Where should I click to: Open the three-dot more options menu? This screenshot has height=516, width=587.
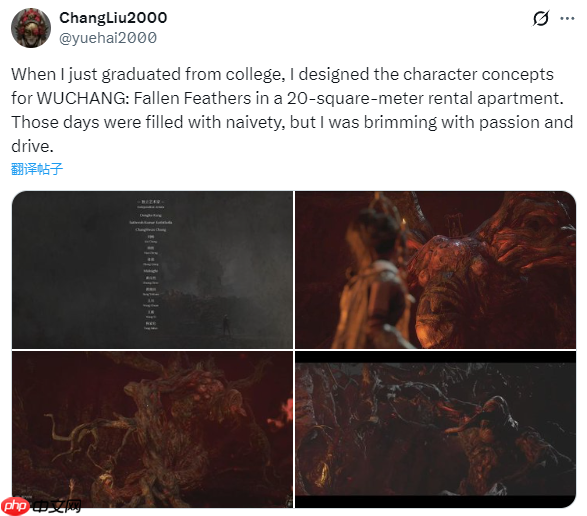coord(567,18)
